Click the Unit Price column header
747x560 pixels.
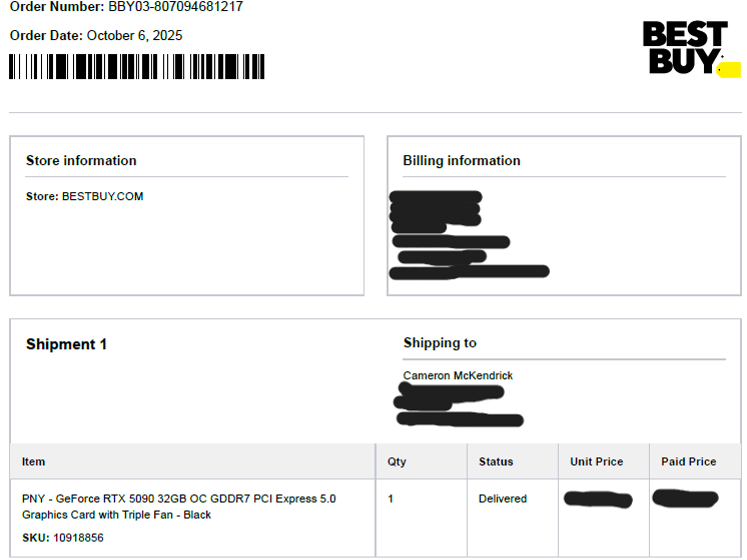pyautogui.click(x=597, y=462)
